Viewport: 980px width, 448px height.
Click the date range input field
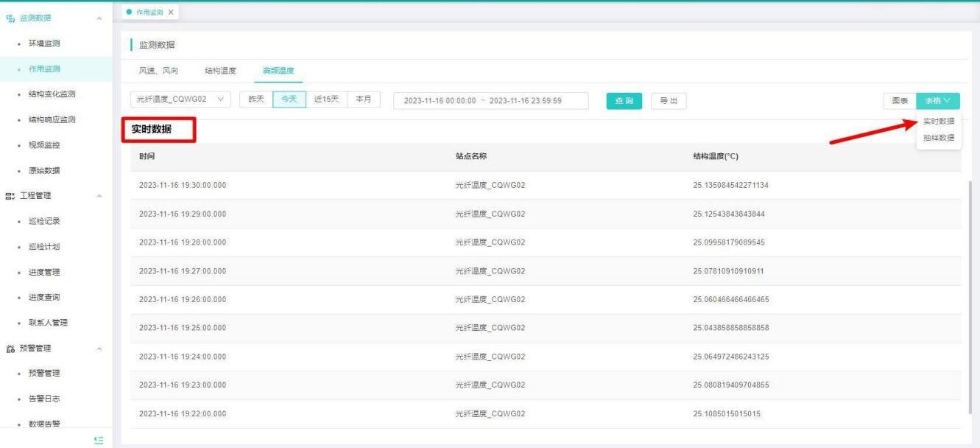point(490,101)
